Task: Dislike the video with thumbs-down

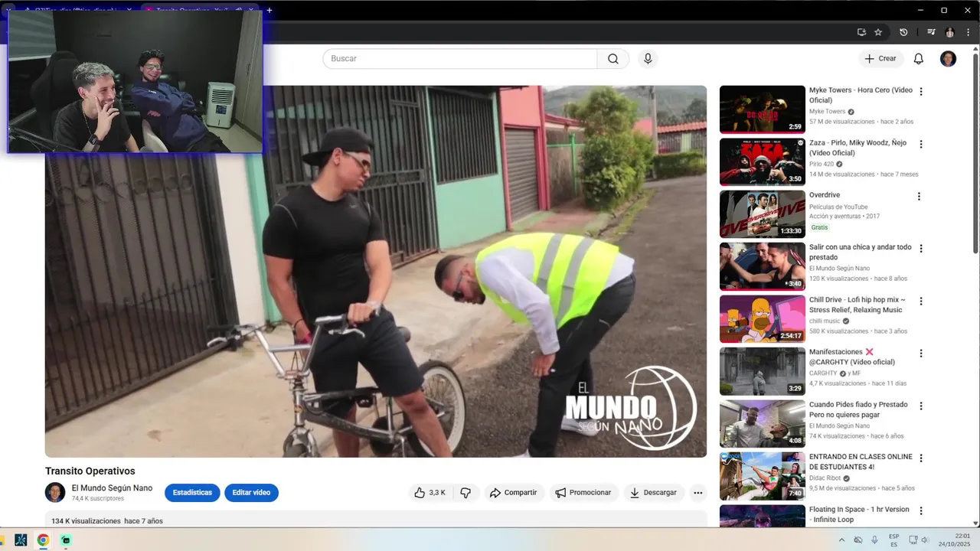Action: (x=465, y=493)
